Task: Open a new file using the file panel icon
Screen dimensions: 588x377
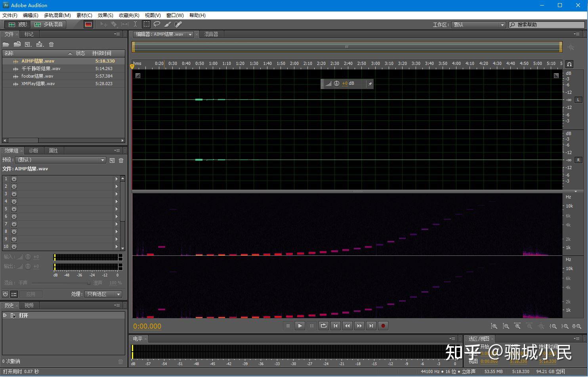Action: click(x=6, y=44)
